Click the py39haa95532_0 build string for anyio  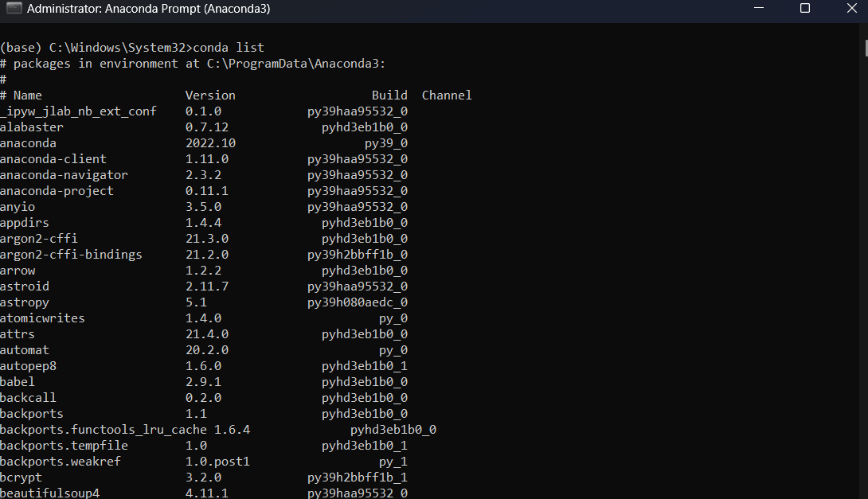[358, 206]
